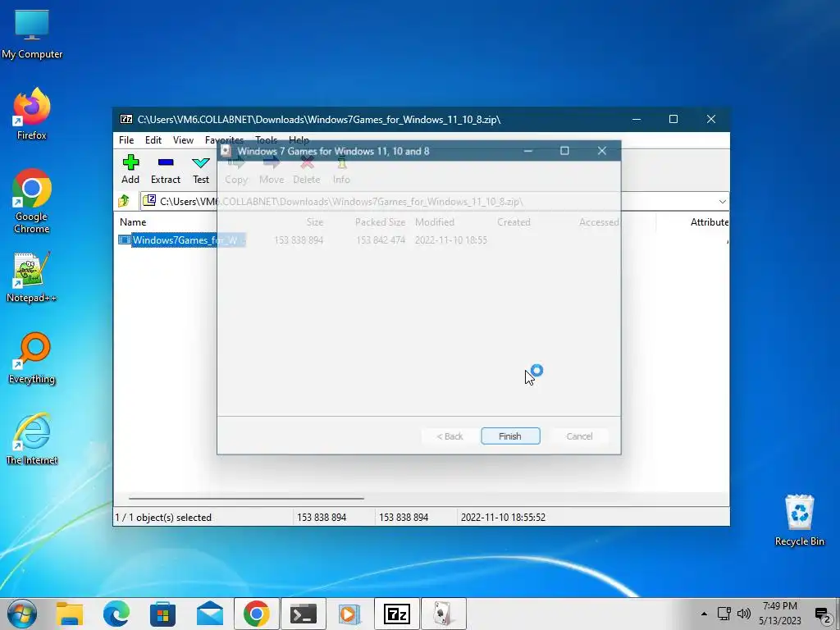Open the Favorites menu in 7-Zip

[x=224, y=139]
